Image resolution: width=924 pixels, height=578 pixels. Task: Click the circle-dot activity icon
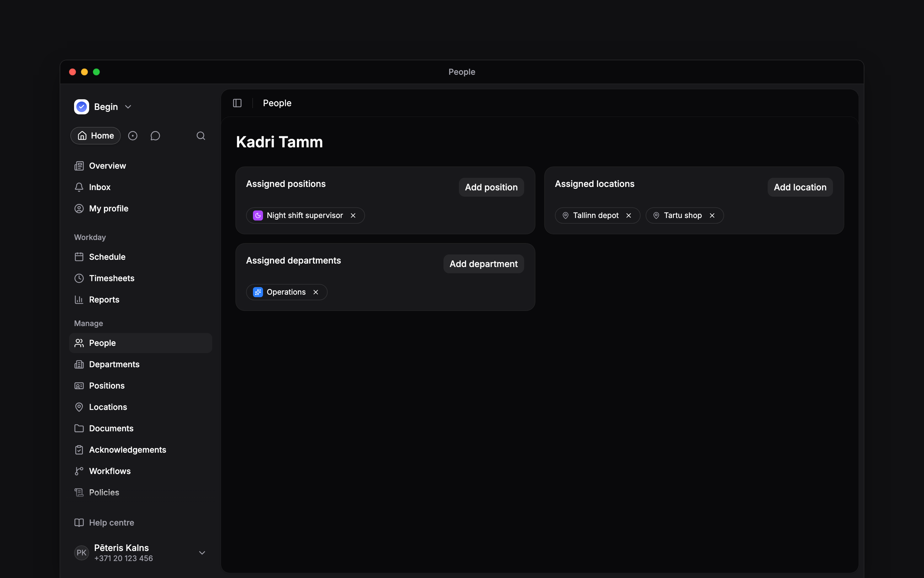tap(132, 136)
